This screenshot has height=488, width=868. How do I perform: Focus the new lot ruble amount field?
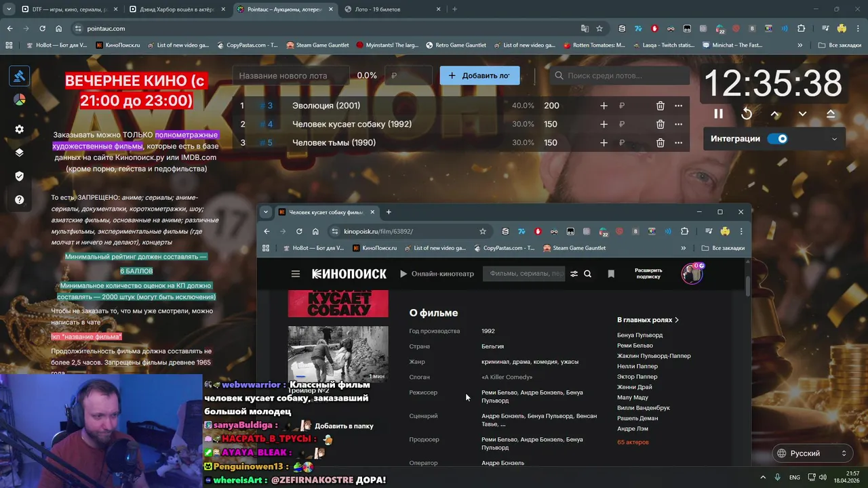(x=408, y=75)
